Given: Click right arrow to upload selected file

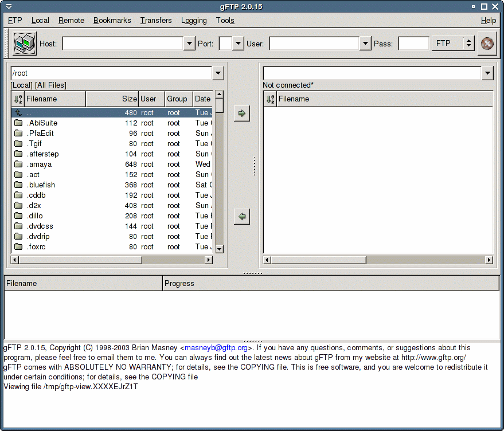Looking at the screenshot, I should pyautogui.click(x=242, y=113).
